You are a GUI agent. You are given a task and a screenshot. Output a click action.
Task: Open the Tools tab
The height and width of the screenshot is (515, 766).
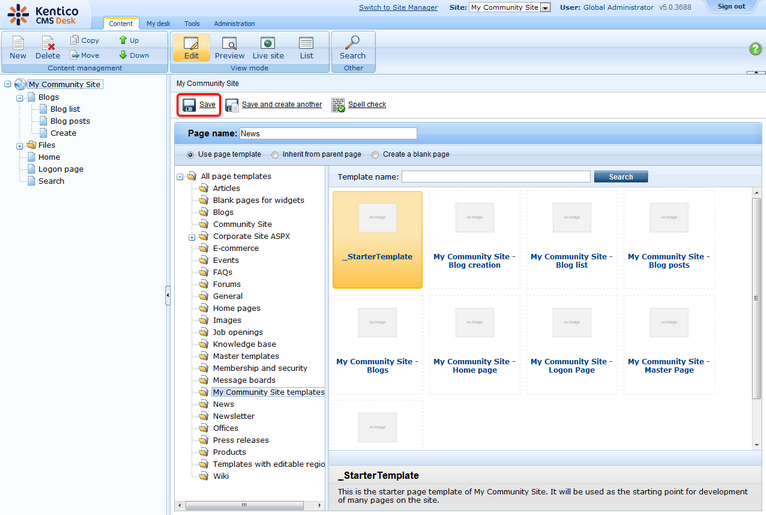point(192,23)
